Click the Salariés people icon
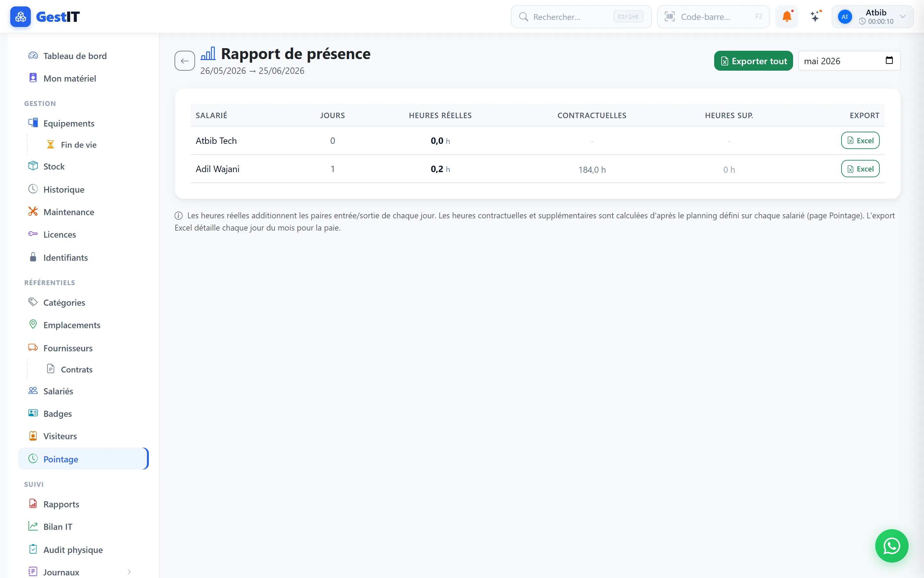 (33, 391)
